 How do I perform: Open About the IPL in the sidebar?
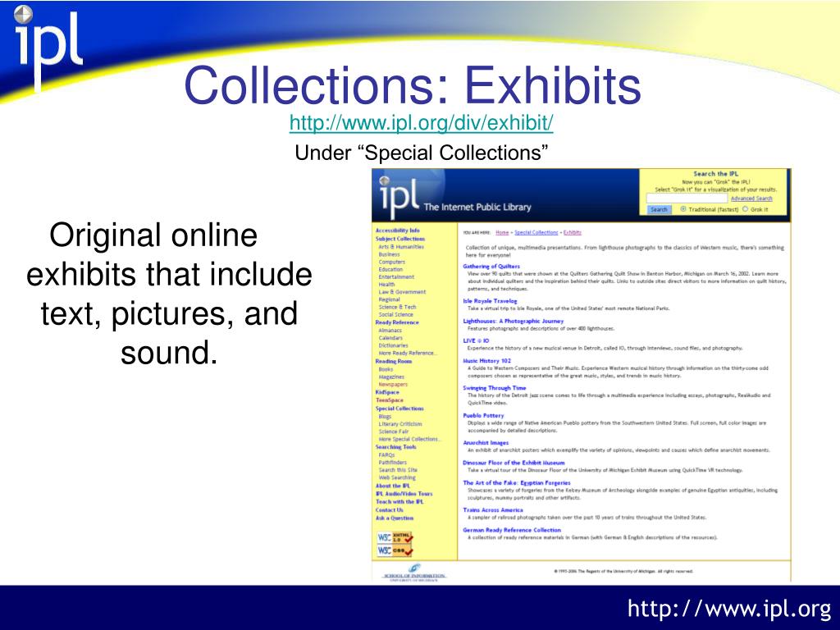(393, 486)
